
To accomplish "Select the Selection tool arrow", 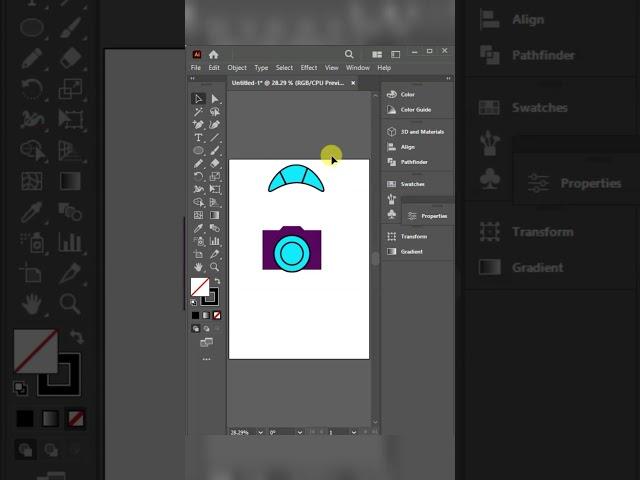I will (199, 98).
